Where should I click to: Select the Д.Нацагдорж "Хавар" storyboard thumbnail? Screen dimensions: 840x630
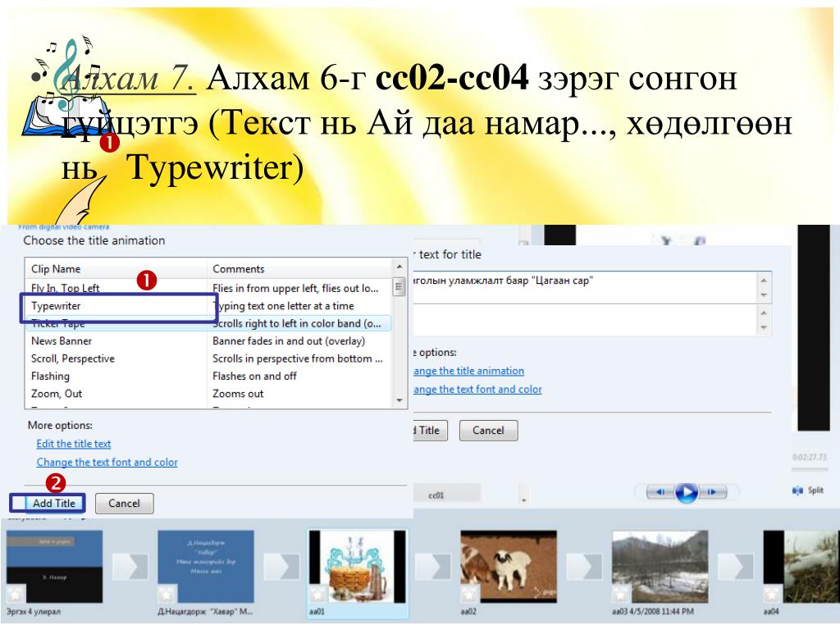click(x=206, y=567)
